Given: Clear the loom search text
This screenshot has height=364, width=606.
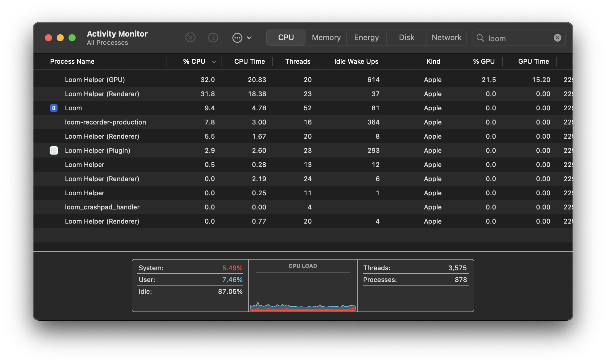Looking at the screenshot, I should click(557, 38).
